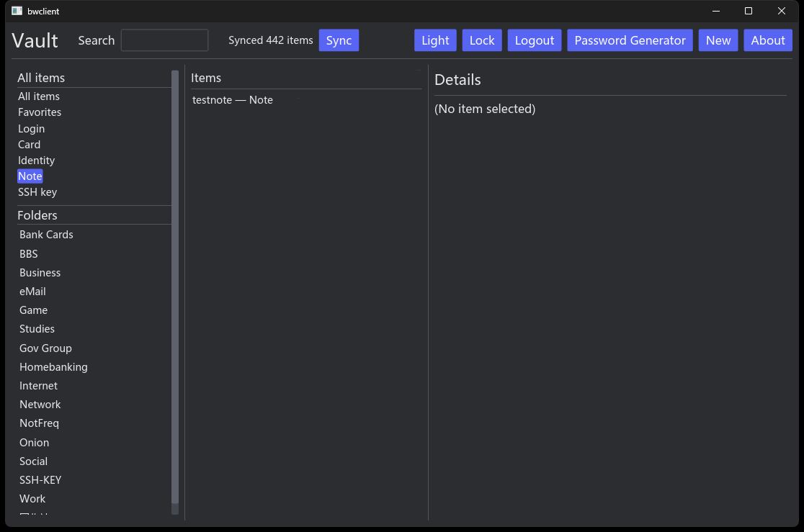Logout of the vault

point(535,40)
